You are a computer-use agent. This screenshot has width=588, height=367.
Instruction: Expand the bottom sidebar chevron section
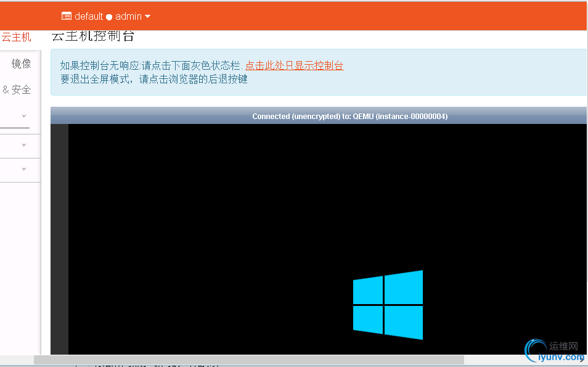[24, 169]
